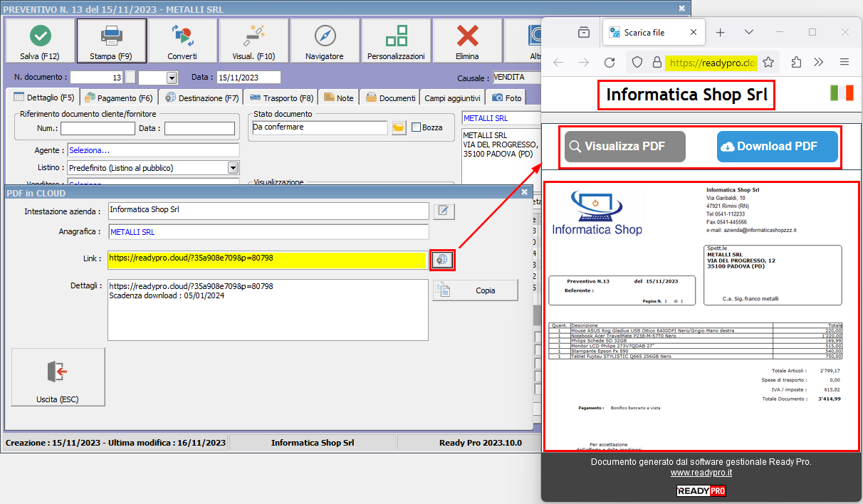Open the browser extensions puzzle icon
The width and height of the screenshot is (863, 504).
tap(797, 62)
